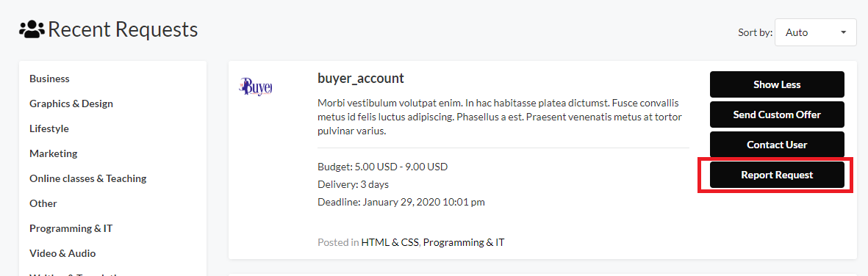The width and height of the screenshot is (868, 276).
Task: Select Online classes & Teaching category
Action: pos(87,178)
